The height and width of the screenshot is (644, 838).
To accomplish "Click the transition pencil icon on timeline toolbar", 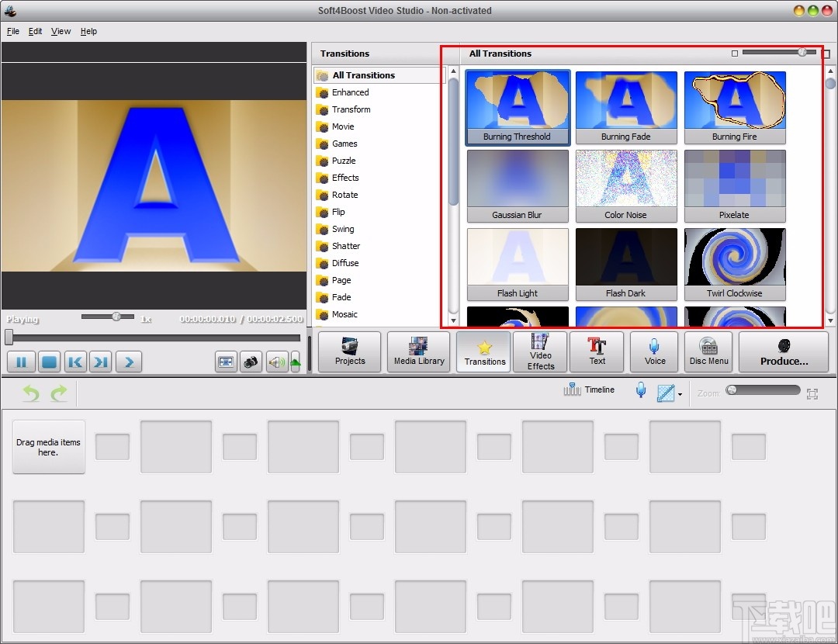I will 664,393.
